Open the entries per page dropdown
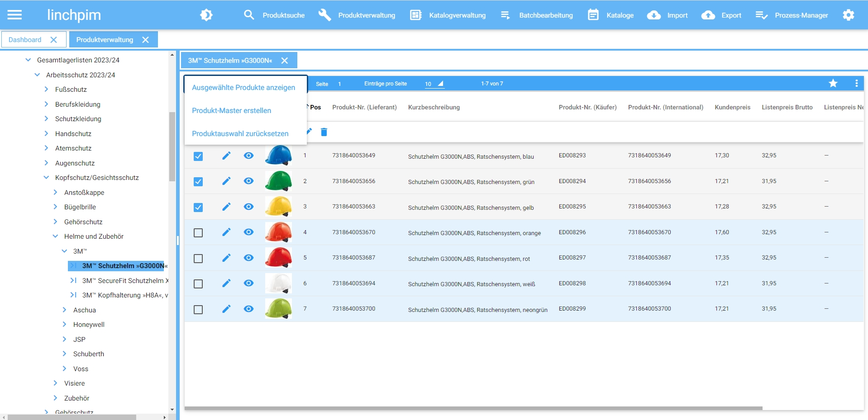The width and height of the screenshot is (868, 420). point(434,84)
